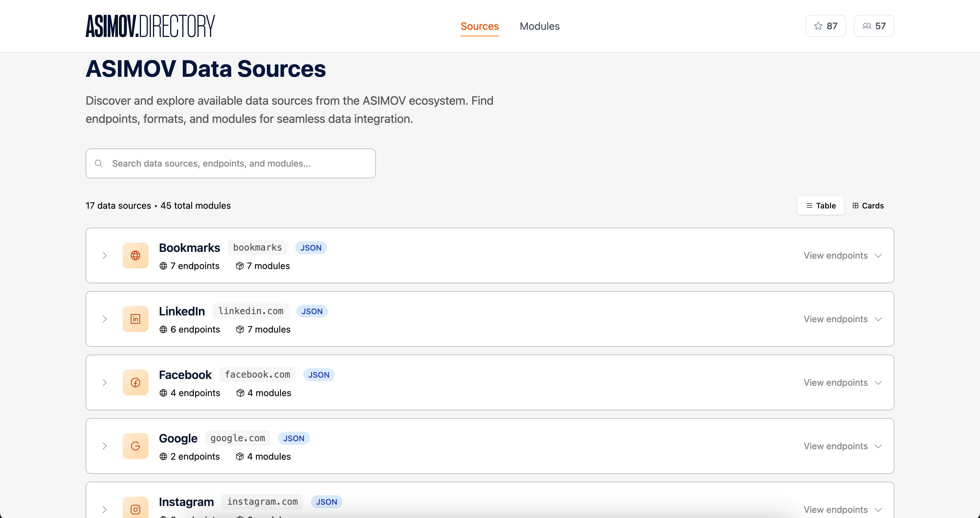Click the Instagram source icon
This screenshot has height=518, width=980.
point(135,509)
